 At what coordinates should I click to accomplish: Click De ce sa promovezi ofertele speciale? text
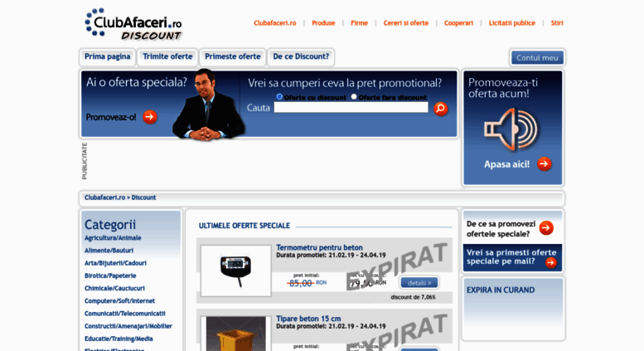click(x=501, y=229)
